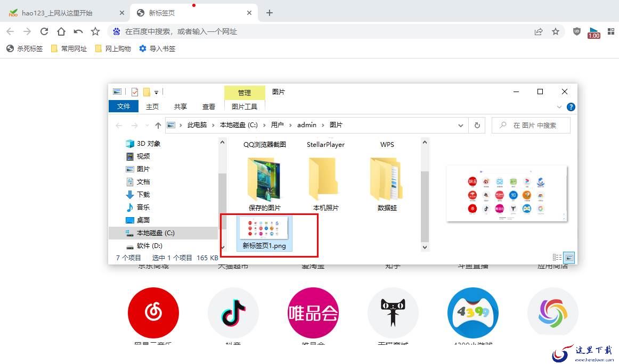Go to browser home page icon
This screenshot has height=364, width=619.
pyautogui.click(x=61, y=31)
